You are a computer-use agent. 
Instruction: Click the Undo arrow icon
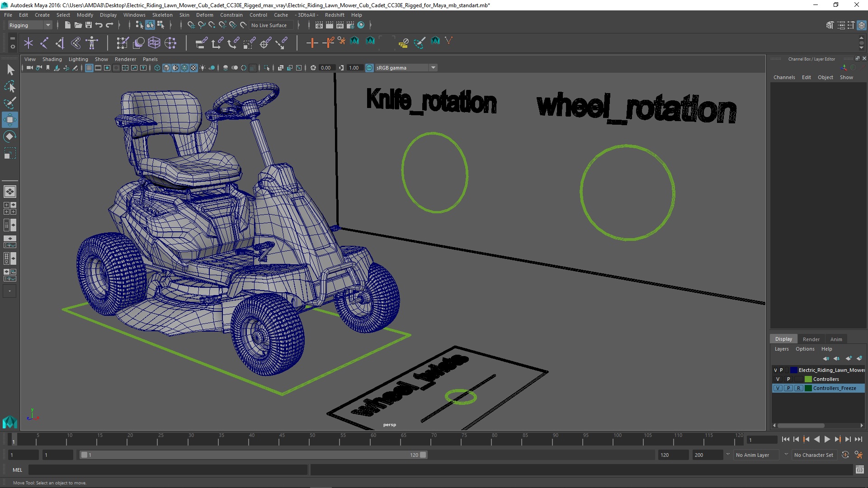point(99,25)
